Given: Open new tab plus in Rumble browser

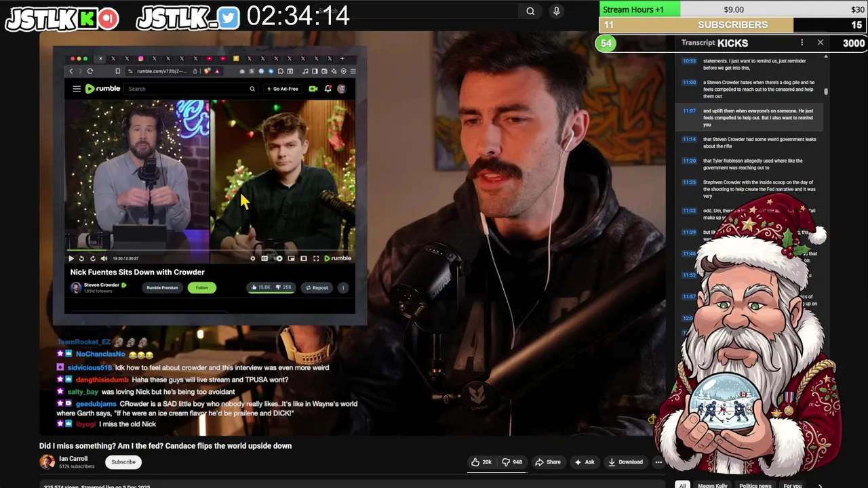Looking at the screenshot, I should click(x=342, y=58).
